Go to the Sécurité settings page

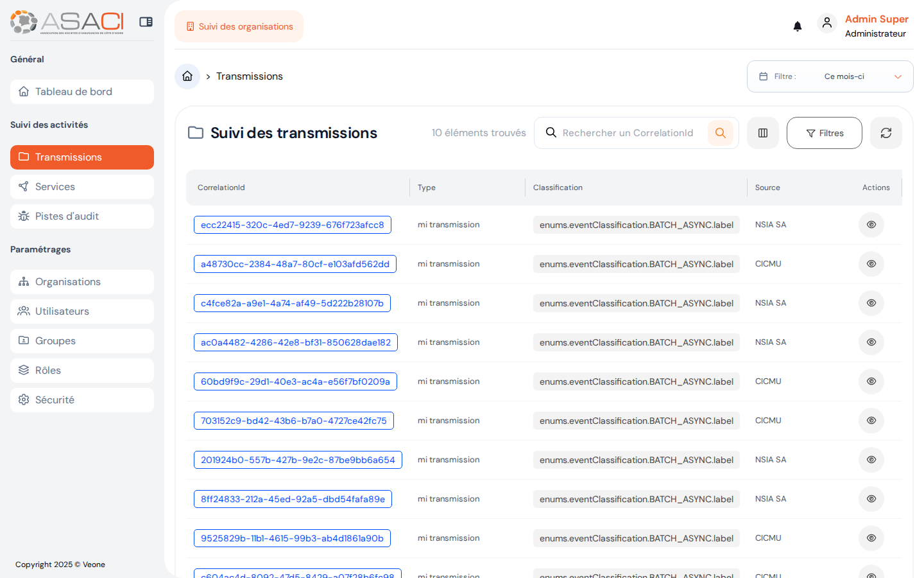click(x=81, y=399)
